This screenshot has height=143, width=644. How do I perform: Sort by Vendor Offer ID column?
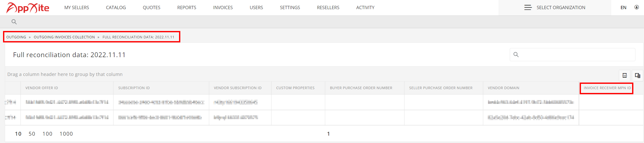67,88
